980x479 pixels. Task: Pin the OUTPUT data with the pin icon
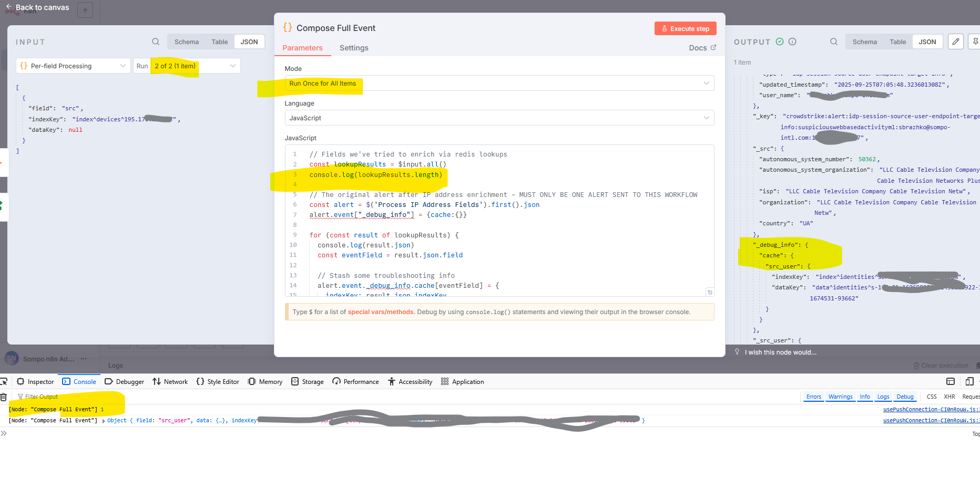click(x=976, y=41)
